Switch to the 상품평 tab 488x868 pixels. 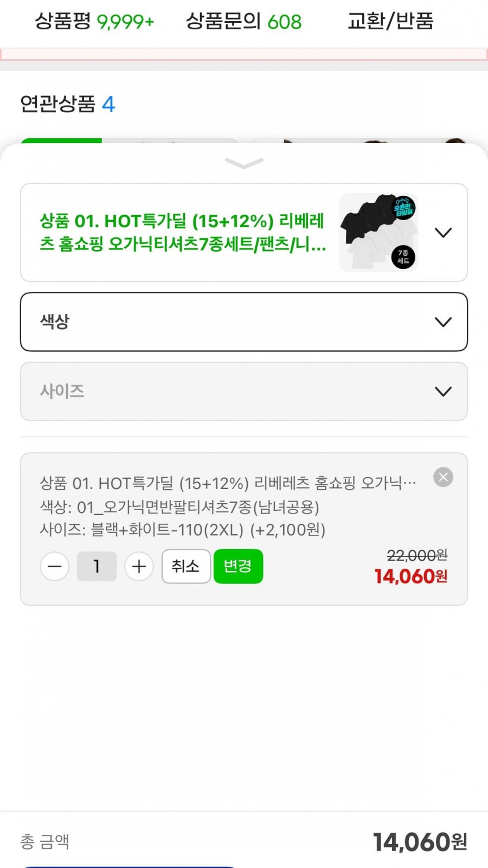[x=94, y=22]
